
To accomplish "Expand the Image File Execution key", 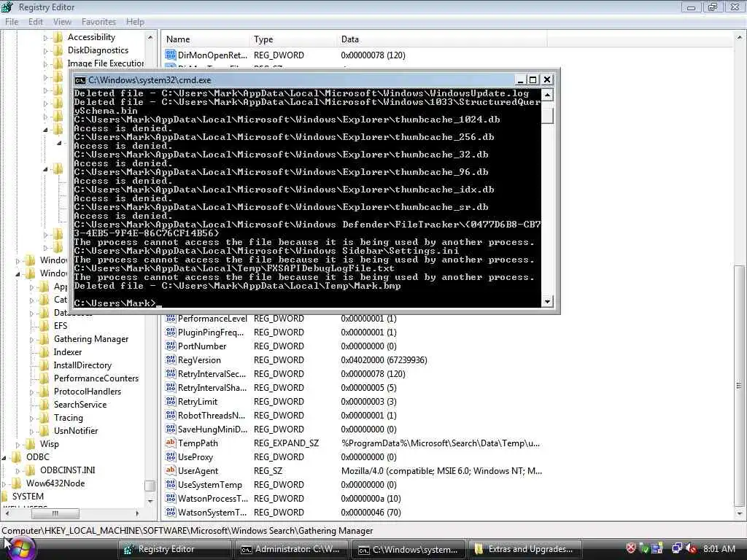I will pos(45,64).
